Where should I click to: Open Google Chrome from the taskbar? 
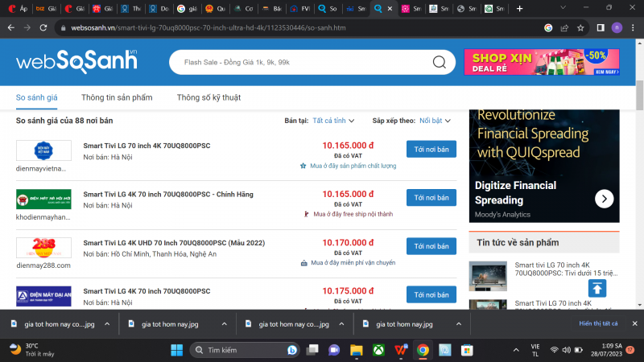[x=423, y=350]
